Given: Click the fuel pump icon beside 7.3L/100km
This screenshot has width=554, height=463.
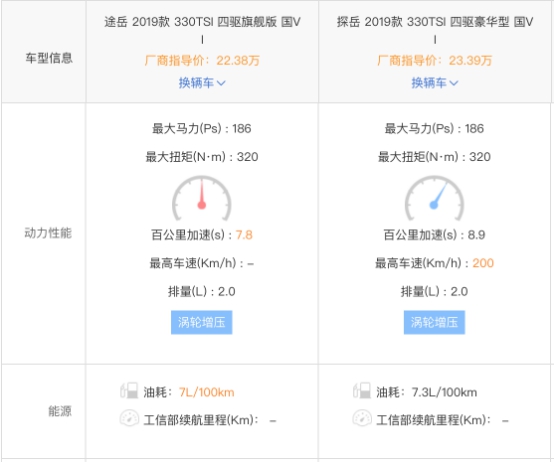Looking at the screenshot, I should [362, 391].
